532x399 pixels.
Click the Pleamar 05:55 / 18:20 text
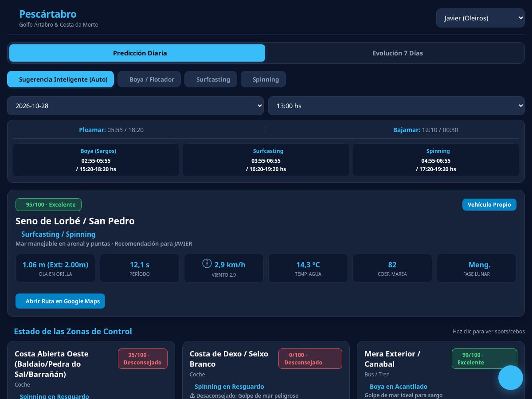coord(111,130)
